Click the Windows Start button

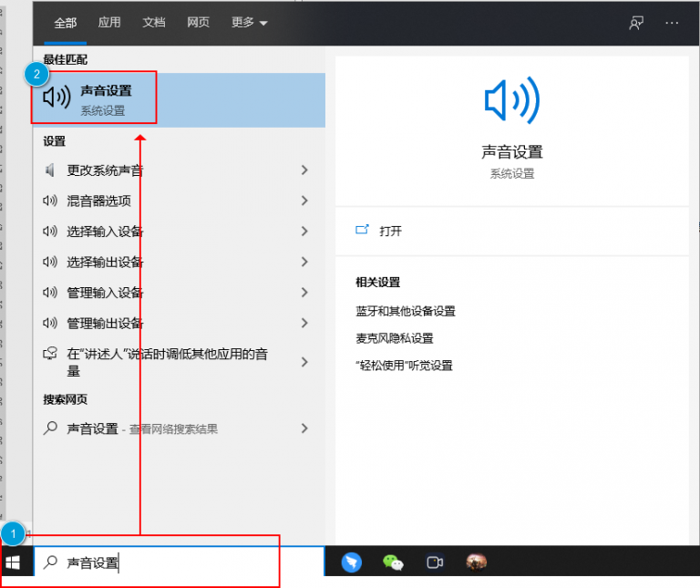tap(13, 562)
